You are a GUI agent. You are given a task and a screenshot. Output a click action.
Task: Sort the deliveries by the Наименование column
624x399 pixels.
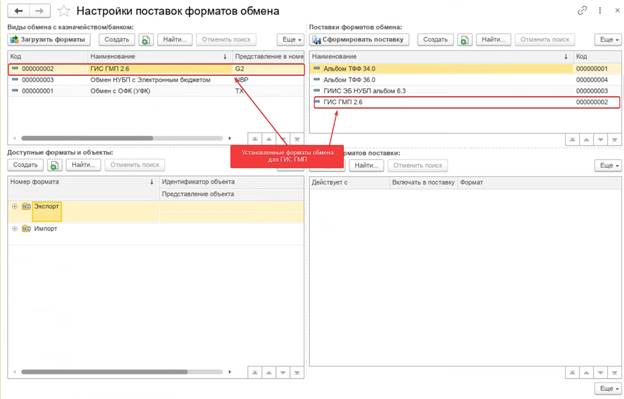point(441,57)
